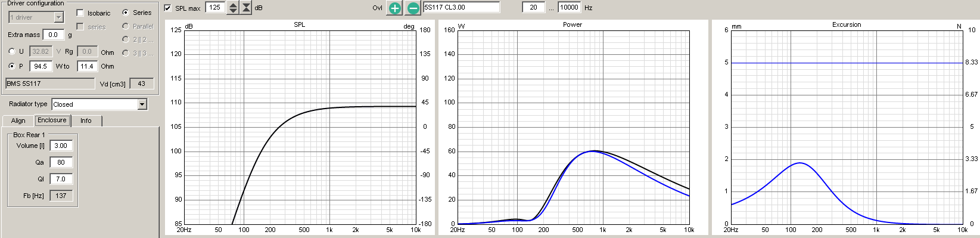
Task: Click Fb value 137 field
Action: 61,196
